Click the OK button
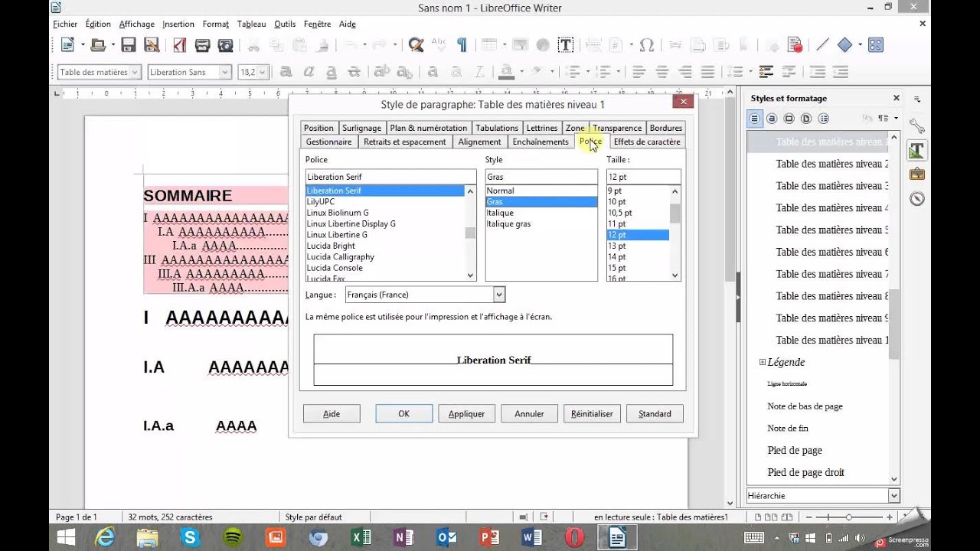The image size is (980, 551). click(x=403, y=413)
